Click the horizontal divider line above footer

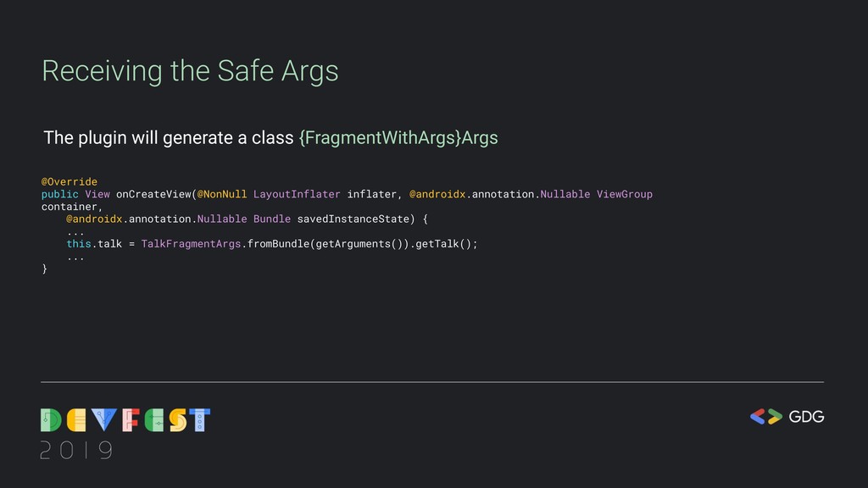pyautogui.click(x=432, y=382)
